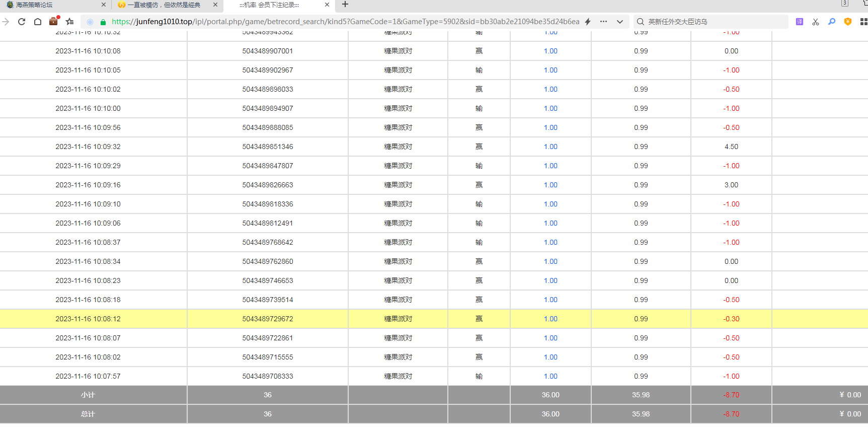Click the 小计 subtotal label
The width and height of the screenshot is (868, 428).
(88, 395)
